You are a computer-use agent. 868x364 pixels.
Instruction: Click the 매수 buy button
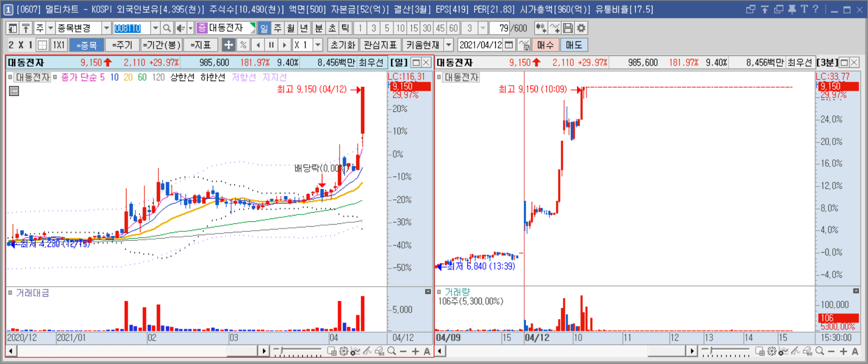click(x=545, y=45)
